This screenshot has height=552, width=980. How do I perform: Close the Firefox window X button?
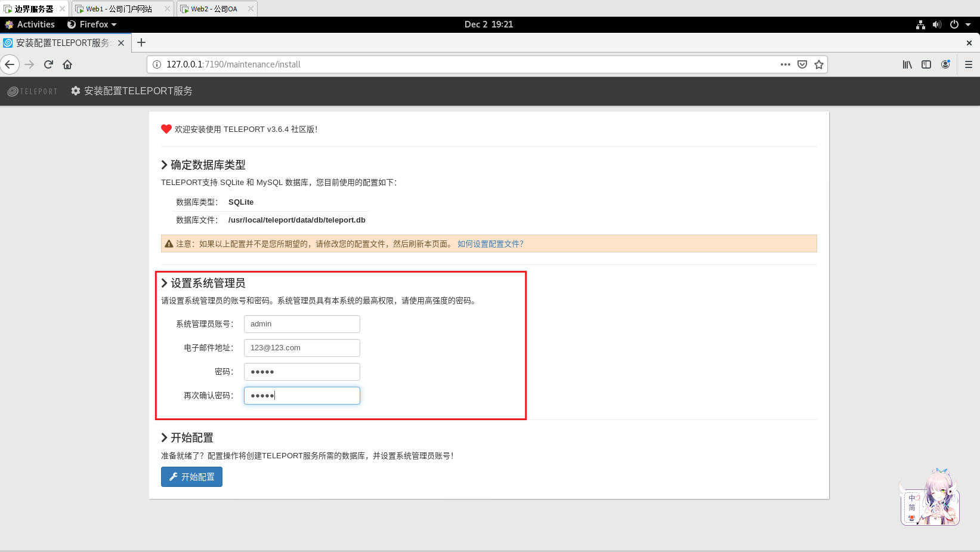click(x=969, y=43)
